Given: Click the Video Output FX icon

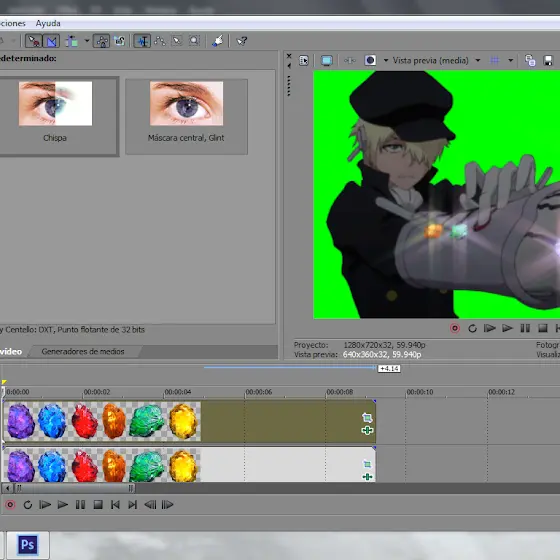Looking at the screenshot, I should (x=350, y=61).
